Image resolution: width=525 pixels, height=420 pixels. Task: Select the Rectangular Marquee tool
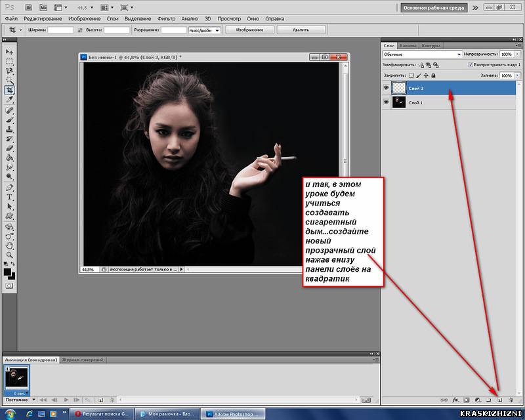click(x=9, y=62)
